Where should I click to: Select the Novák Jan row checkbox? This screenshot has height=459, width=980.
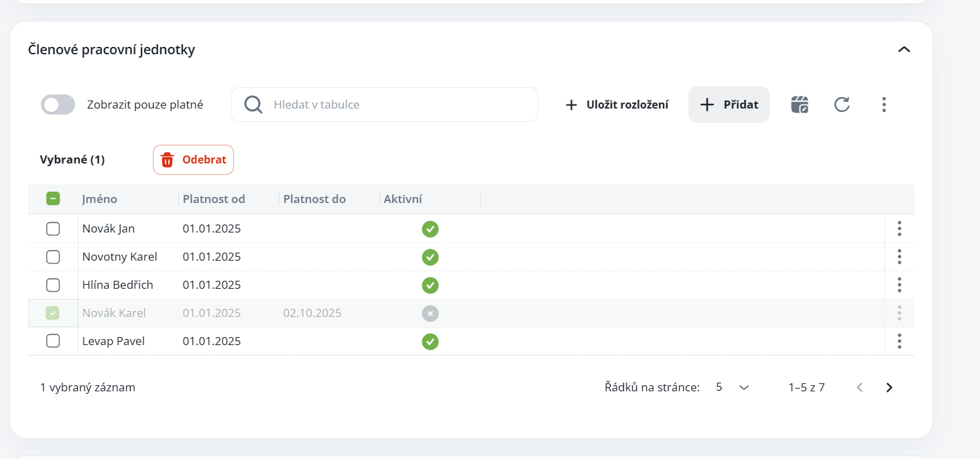point(53,229)
